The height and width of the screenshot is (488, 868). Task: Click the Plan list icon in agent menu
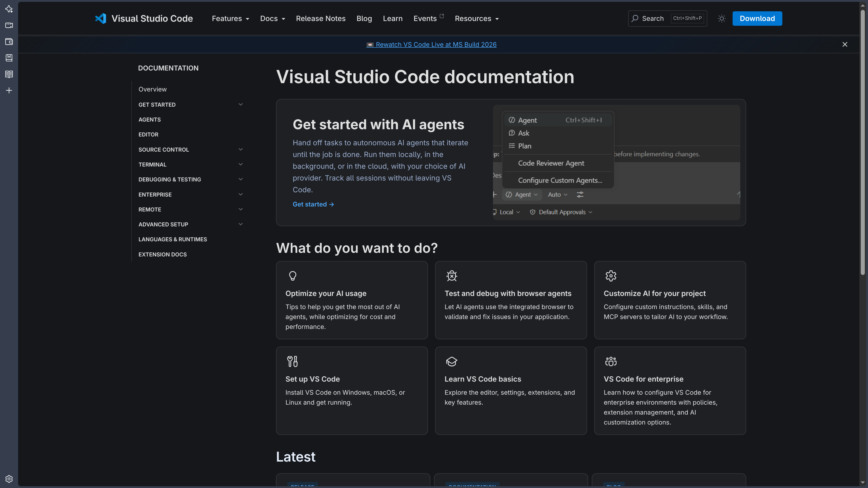(512, 146)
